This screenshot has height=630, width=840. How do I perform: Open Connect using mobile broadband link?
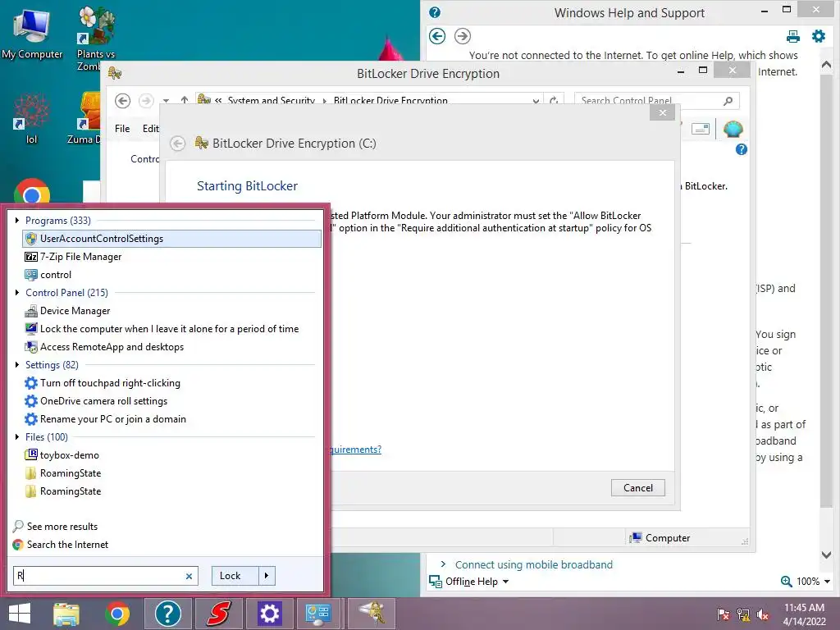pos(533,564)
